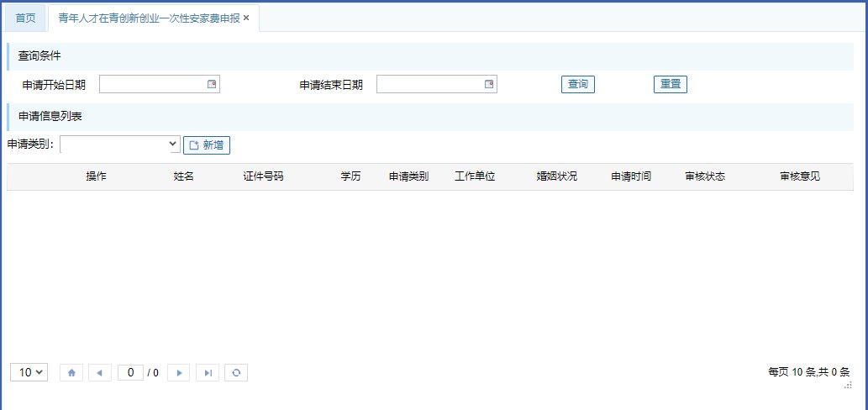Click the resize grip at bottom right

[848, 386]
